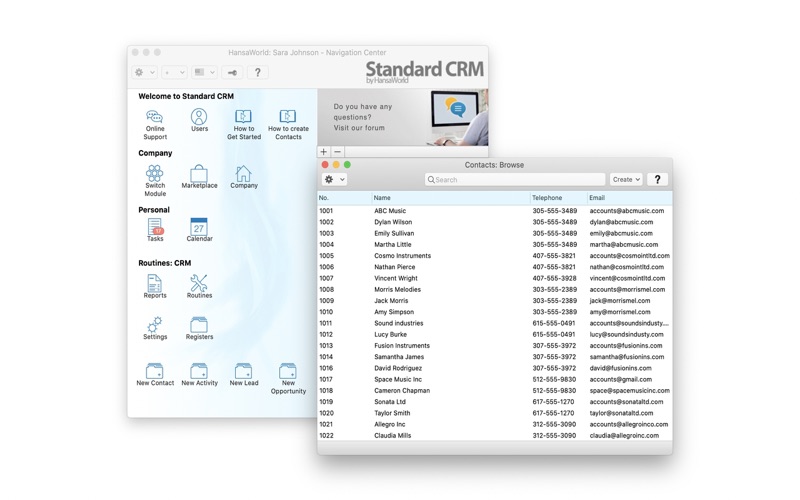Select the Cameron Chapman contact row
Screen dimensions: 800x500
pos(494,390)
